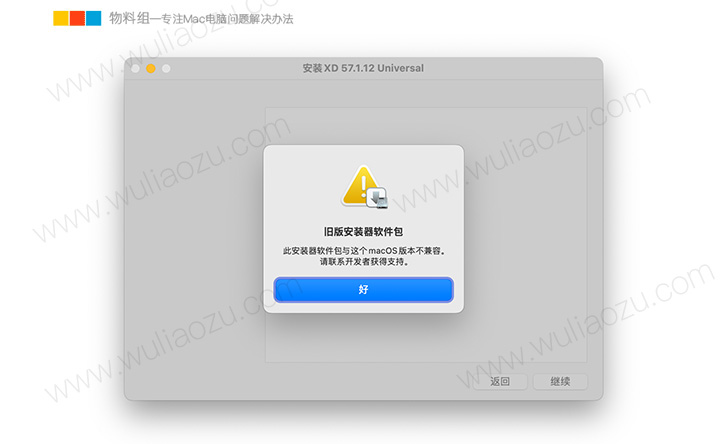Click the installer package badge on warning icon
This screenshot has height=444, width=720.
(x=377, y=197)
